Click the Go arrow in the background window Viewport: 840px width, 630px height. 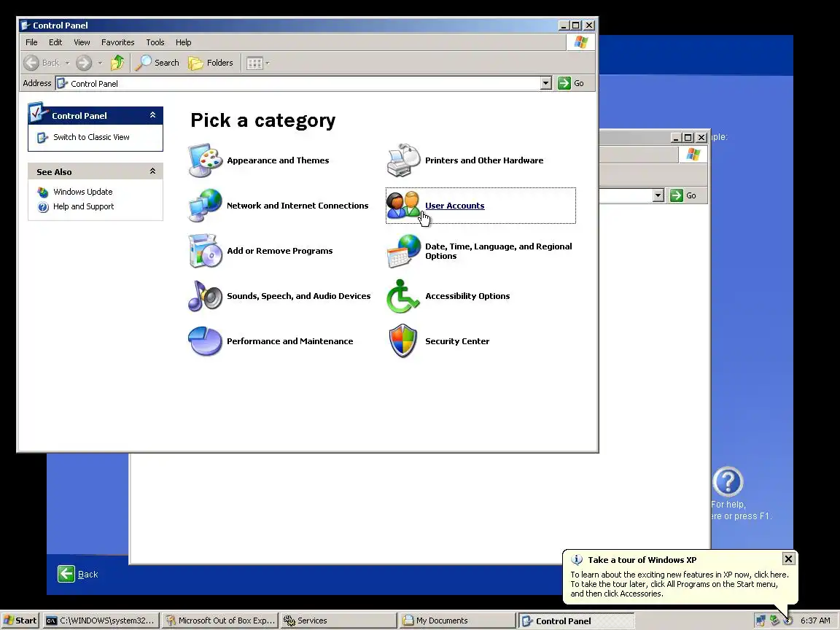click(677, 195)
